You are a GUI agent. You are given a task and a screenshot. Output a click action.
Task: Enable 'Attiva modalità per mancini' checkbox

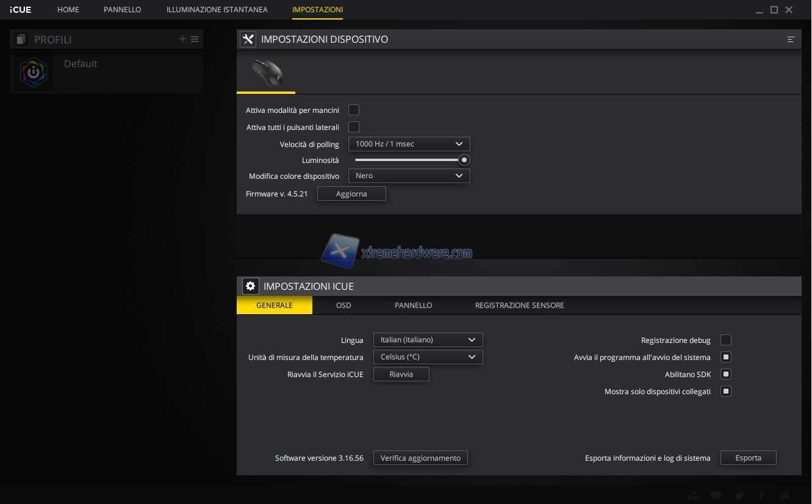coord(354,110)
